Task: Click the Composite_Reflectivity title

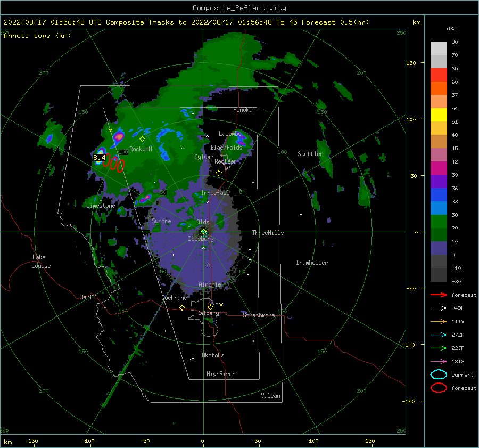Action: [x=240, y=8]
